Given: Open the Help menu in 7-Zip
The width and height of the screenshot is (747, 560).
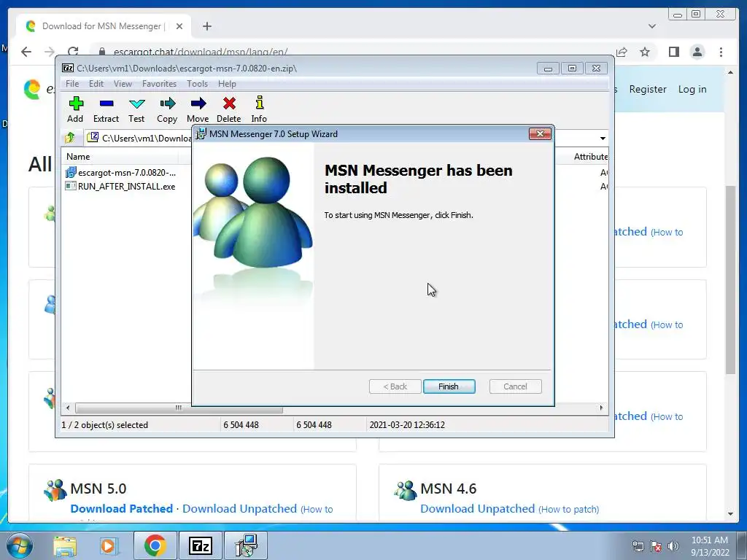Looking at the screenshot, I should point(228,84).
